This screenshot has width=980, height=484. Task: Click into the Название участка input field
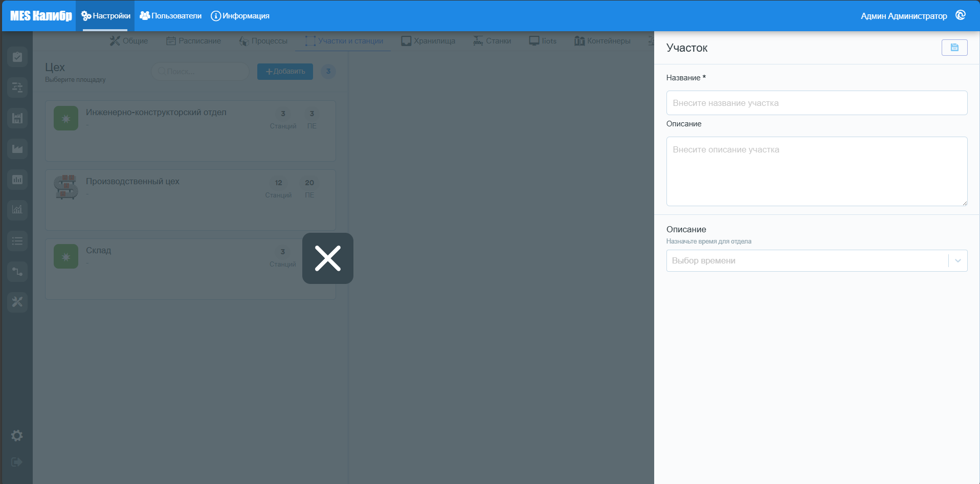click(x=817, y=103)
